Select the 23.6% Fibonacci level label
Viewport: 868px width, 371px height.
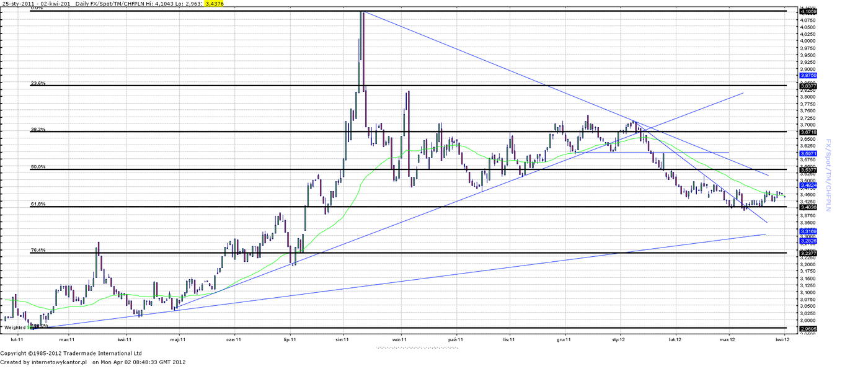(38, 83)
